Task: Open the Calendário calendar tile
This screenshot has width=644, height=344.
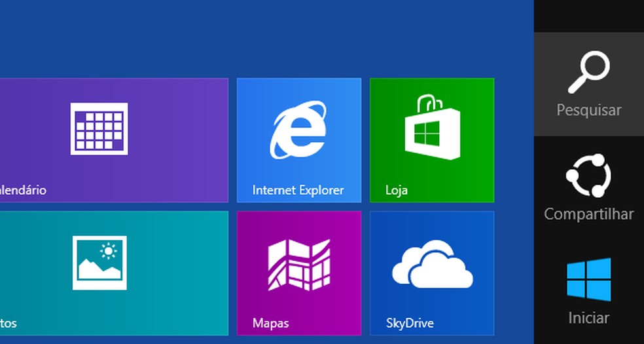Action: click(x=114, y=140)
